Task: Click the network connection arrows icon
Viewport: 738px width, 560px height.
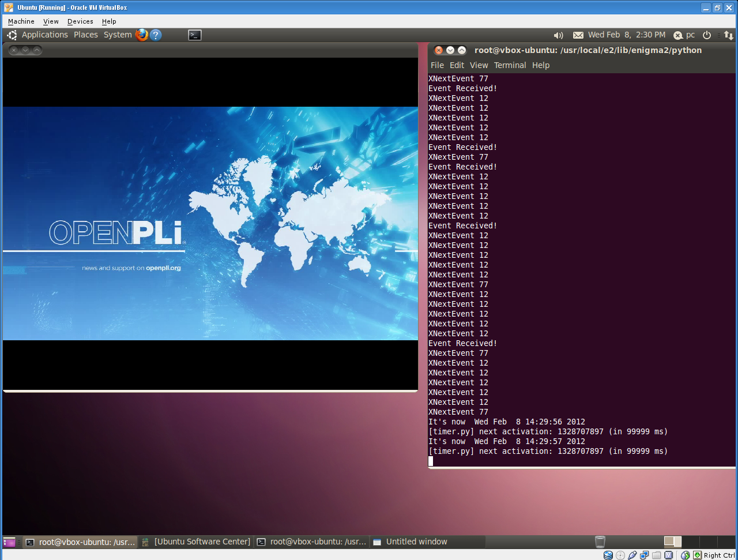Action: [729, 35]
